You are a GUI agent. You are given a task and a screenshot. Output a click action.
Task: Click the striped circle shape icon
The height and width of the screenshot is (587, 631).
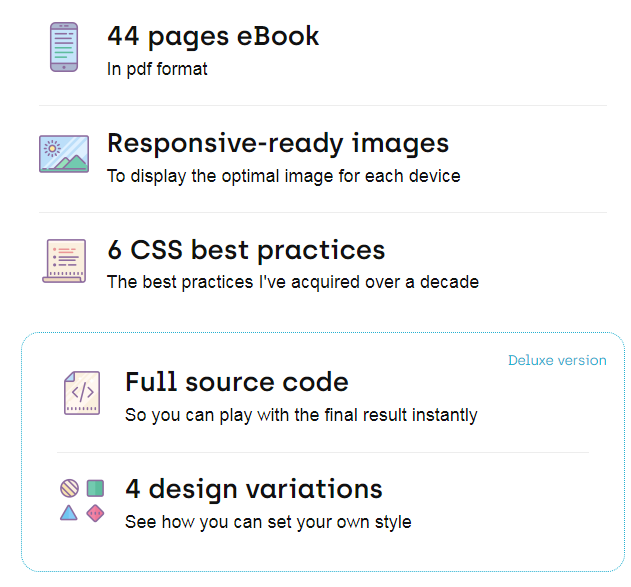point(69,488)
